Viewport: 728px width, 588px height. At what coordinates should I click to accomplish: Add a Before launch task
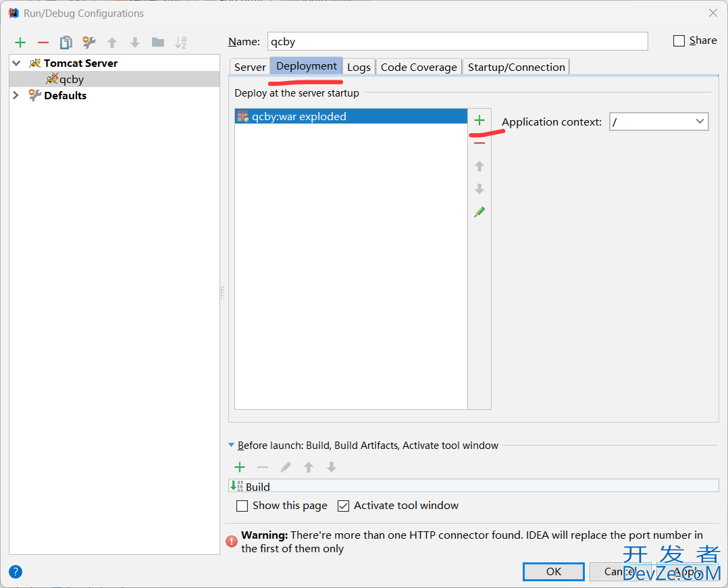coord(240,467)
